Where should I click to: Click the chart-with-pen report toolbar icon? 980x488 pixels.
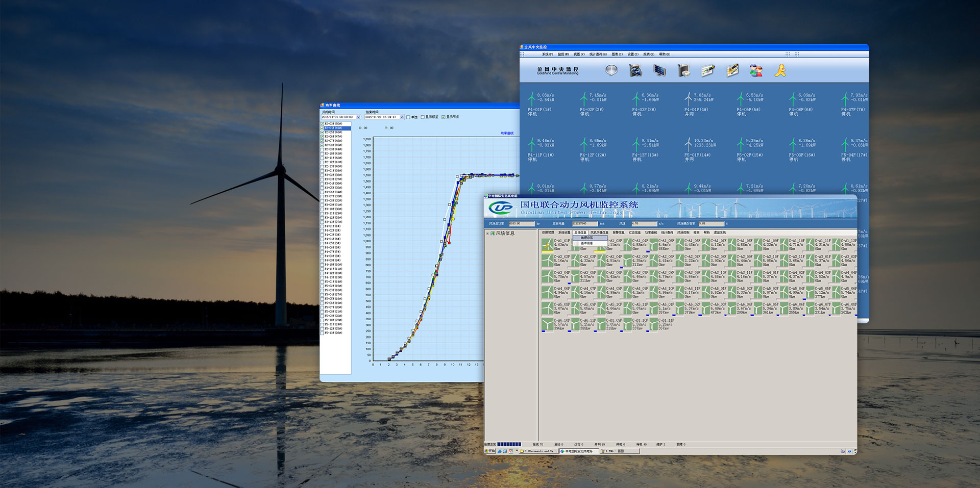708,70
